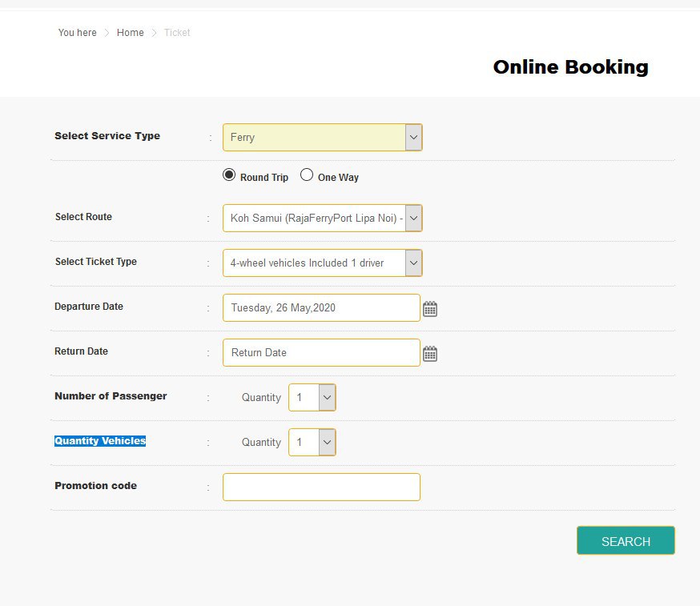Open the Select Route dropdown for Koh Samui
Image resolution: width=700 pixels, height=606 pixels.
tap(322, 219)
